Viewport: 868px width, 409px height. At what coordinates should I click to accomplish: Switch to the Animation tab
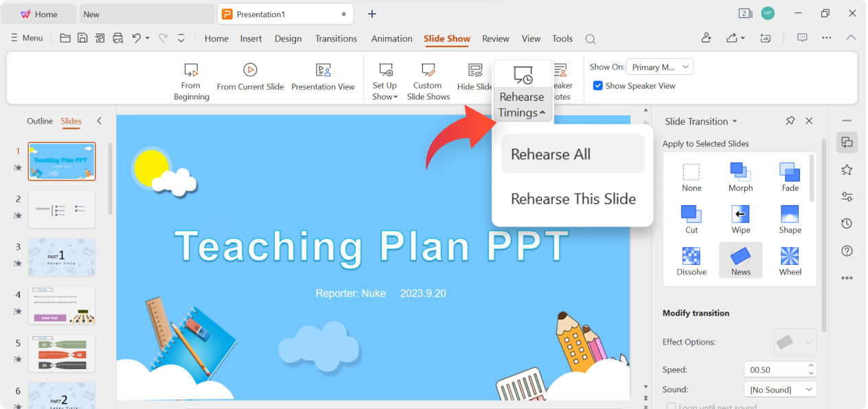(x=391, y=38)
